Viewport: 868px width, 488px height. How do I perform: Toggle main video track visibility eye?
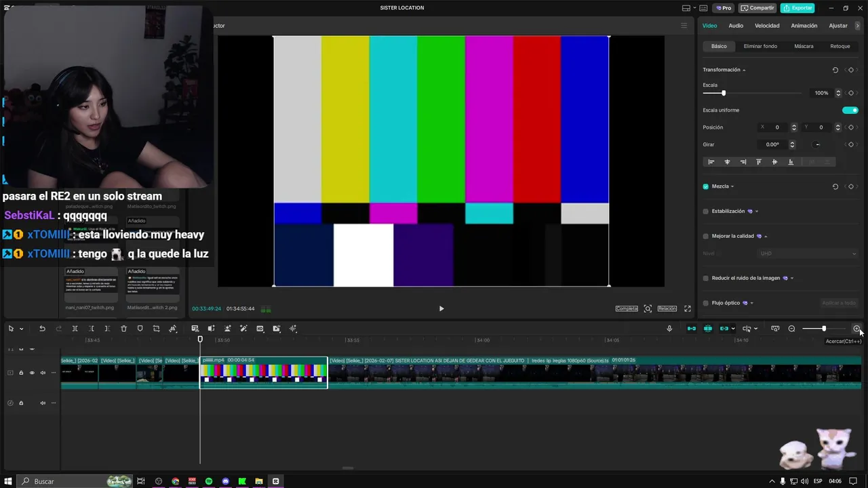(x=32, y=373)
